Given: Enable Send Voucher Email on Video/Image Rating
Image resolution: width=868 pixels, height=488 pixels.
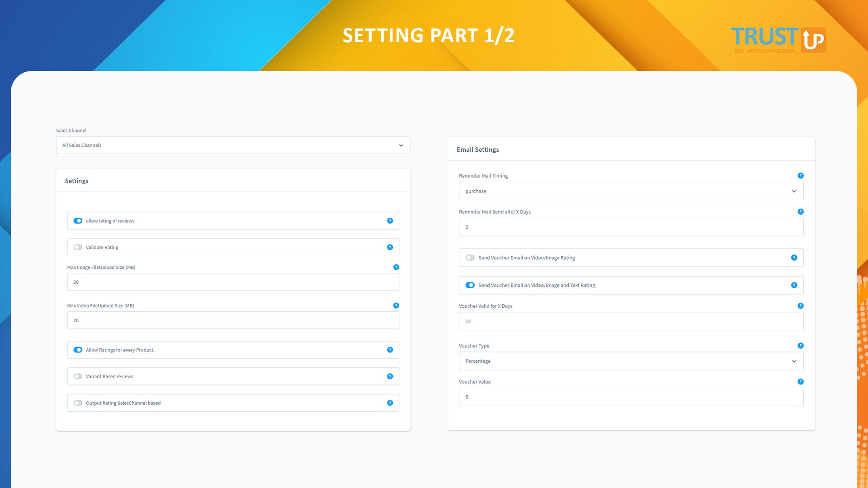Looking at the screenshot, I should pyautogui.click(x=470, y=258).
